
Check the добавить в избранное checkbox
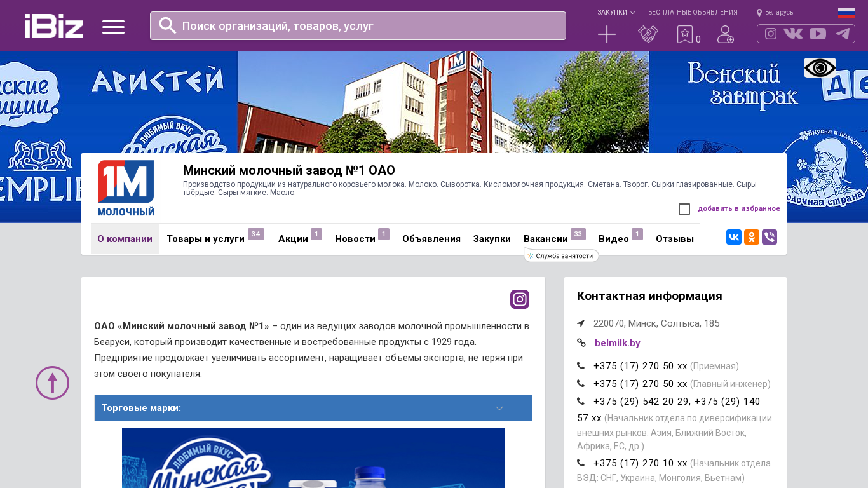[684, 209]
